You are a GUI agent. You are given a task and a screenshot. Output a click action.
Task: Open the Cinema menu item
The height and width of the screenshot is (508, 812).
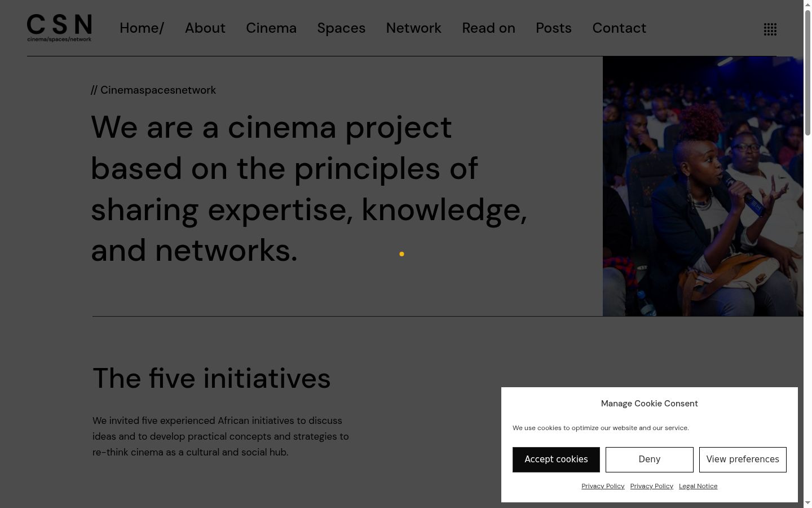(271, 28)
